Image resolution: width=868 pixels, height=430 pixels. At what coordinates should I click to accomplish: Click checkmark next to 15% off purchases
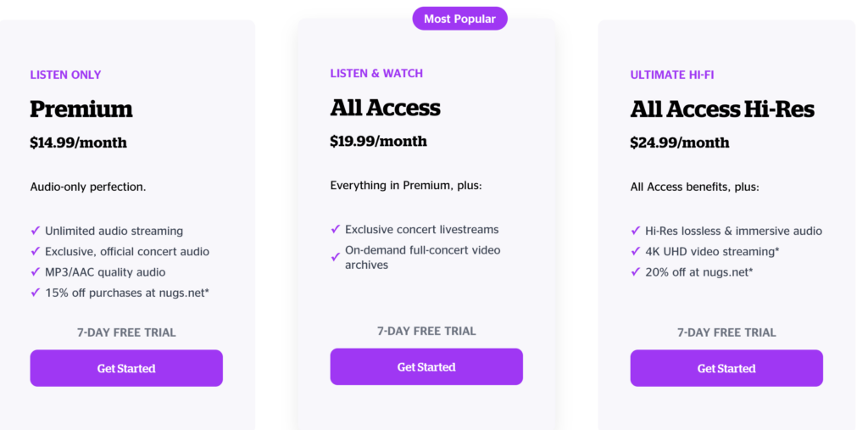click(x=36, y=292)
